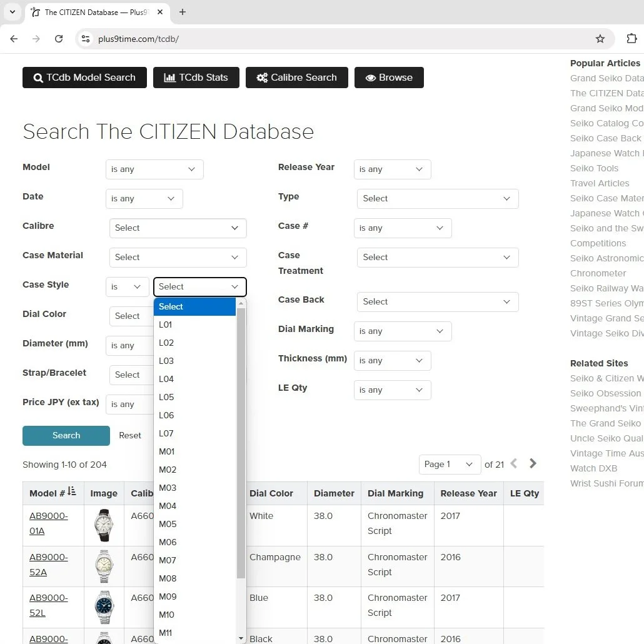The height and width of the screenshot is (644, 644).
Task: Click the Case Style list scrollbar thumb
Action: point(241,443)
